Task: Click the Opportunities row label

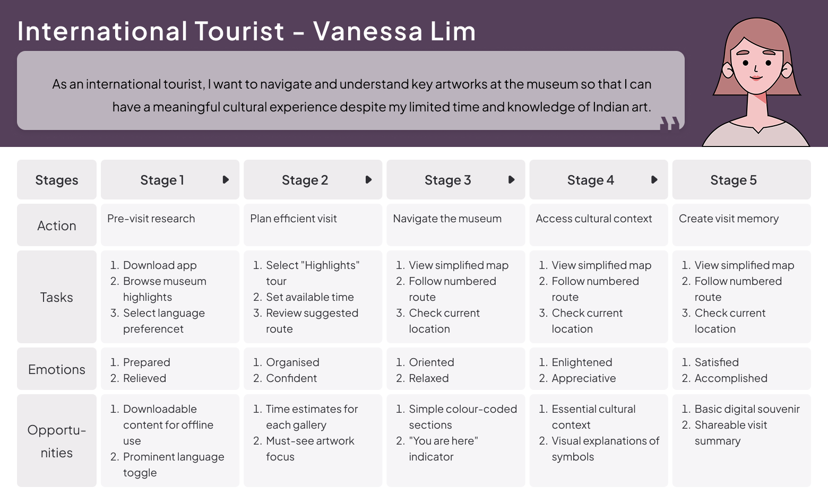Action: pos(57,441)
